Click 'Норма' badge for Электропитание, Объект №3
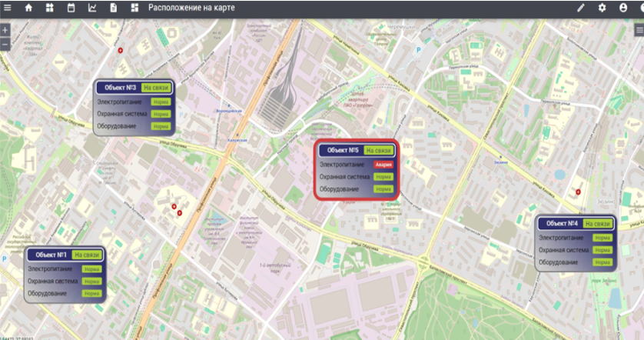This screenshot has width=644, height=340. coord(161,102)
